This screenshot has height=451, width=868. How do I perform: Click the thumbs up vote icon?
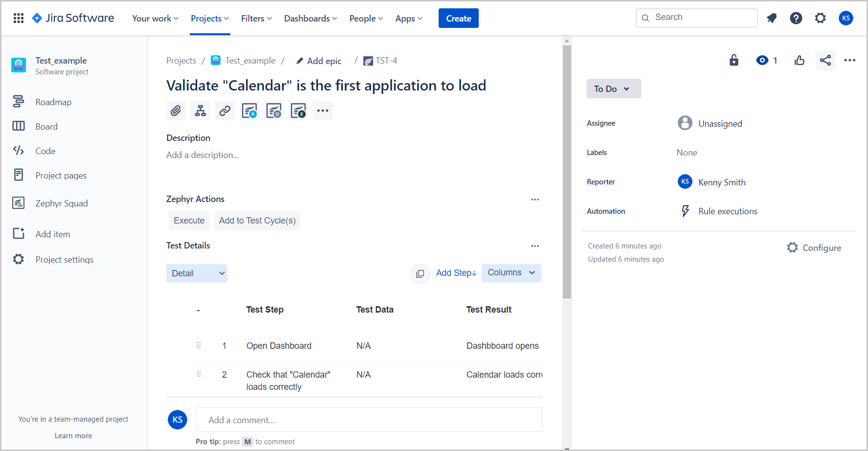tap(800, 60)
